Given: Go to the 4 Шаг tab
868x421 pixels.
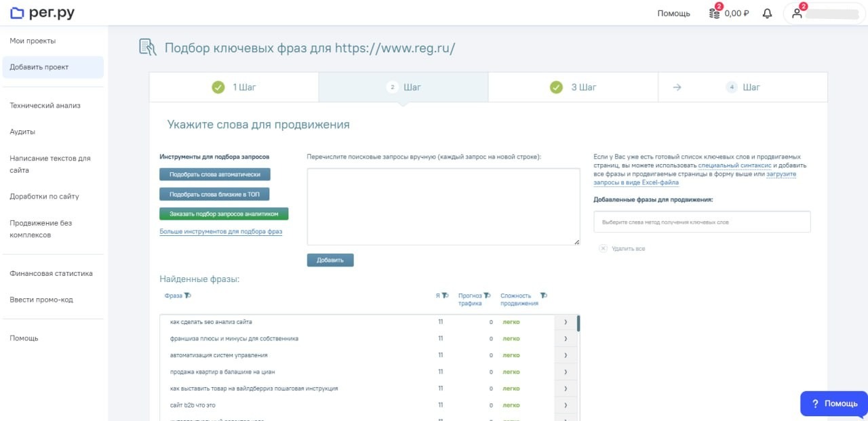Looking at the screenshot, I should click(743, 87).
